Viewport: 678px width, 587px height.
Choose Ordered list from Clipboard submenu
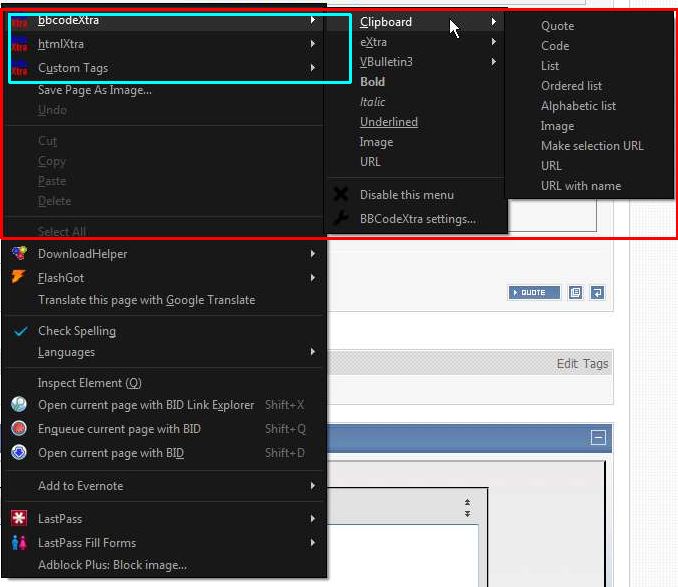pos(571,86)
